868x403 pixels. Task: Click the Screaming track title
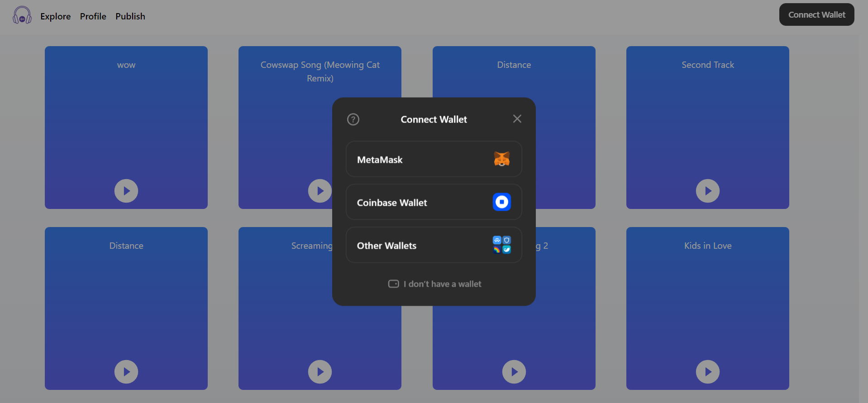tap(311, 246)
